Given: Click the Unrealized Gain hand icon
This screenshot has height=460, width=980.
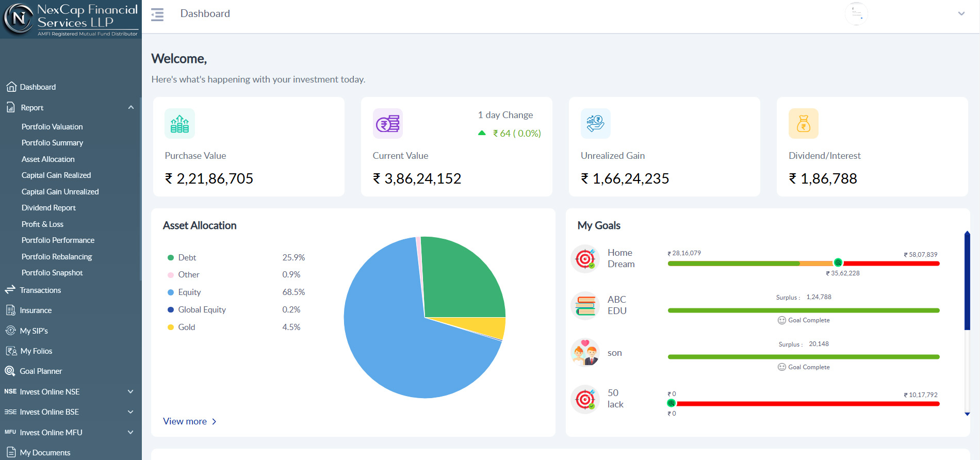Looking at the screenshot, I should tap(596, 124).
